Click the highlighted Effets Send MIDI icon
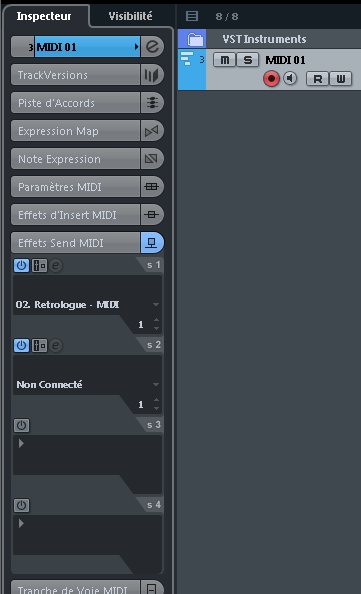Viewport: 361px width, 594px height. 152,243
